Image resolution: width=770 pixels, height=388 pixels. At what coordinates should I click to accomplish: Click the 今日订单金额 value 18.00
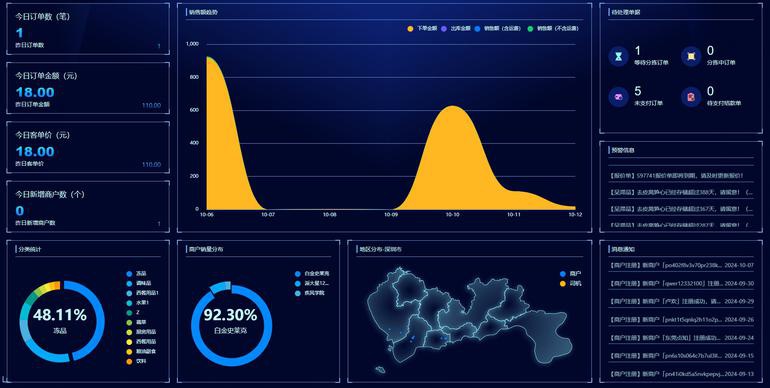(x=35, y=92)
